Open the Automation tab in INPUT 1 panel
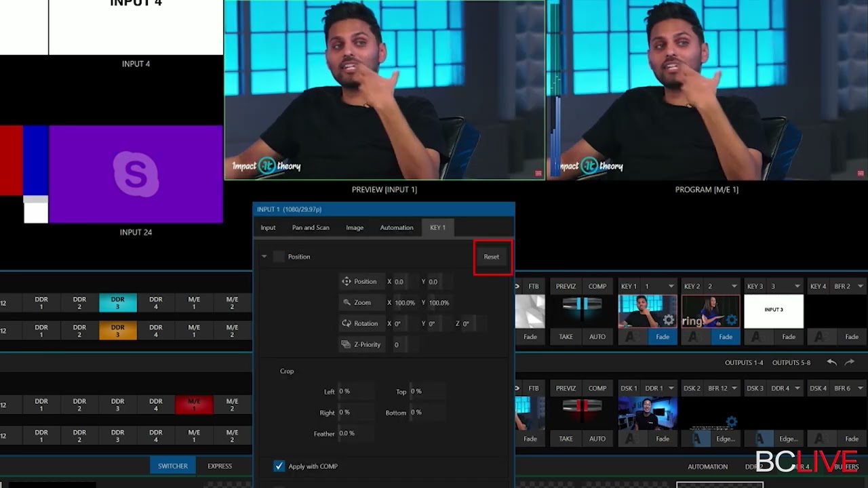Viewport: 868px width, 488px height. (397, 228)
